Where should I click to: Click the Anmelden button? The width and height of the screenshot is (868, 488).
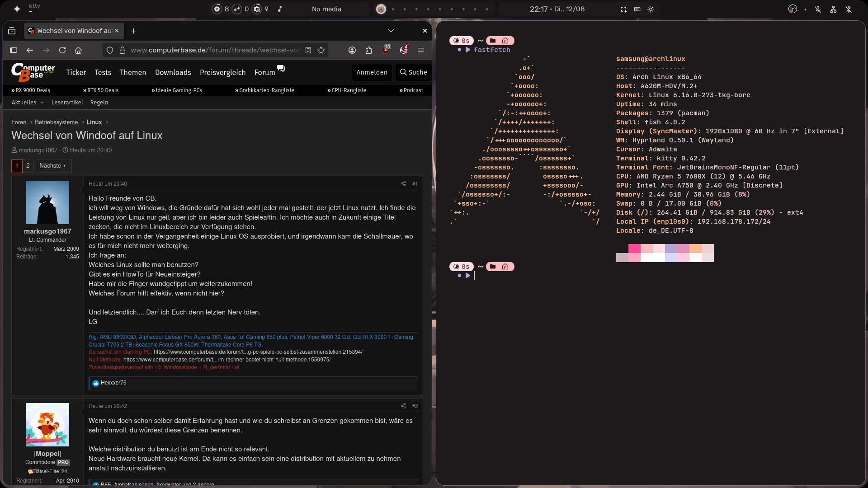click(372, 72)
